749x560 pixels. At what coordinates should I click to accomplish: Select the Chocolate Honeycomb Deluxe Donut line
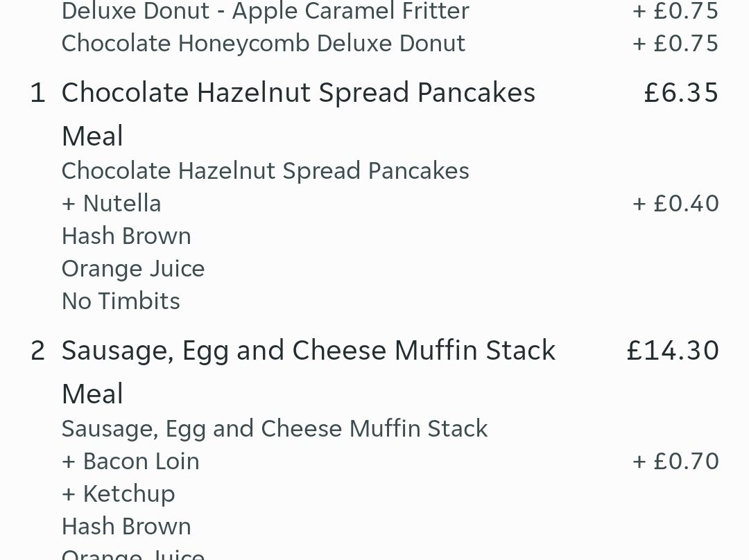[263, 43]
